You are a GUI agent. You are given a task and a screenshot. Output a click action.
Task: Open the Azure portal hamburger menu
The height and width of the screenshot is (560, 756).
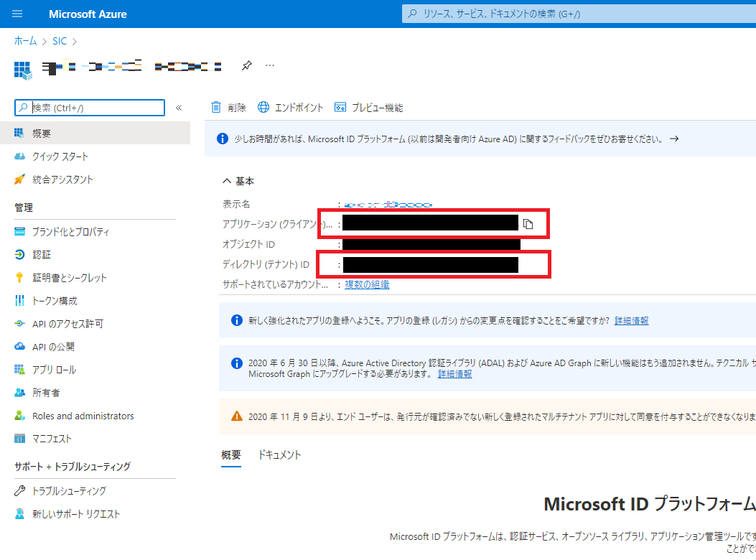[17, 14]
